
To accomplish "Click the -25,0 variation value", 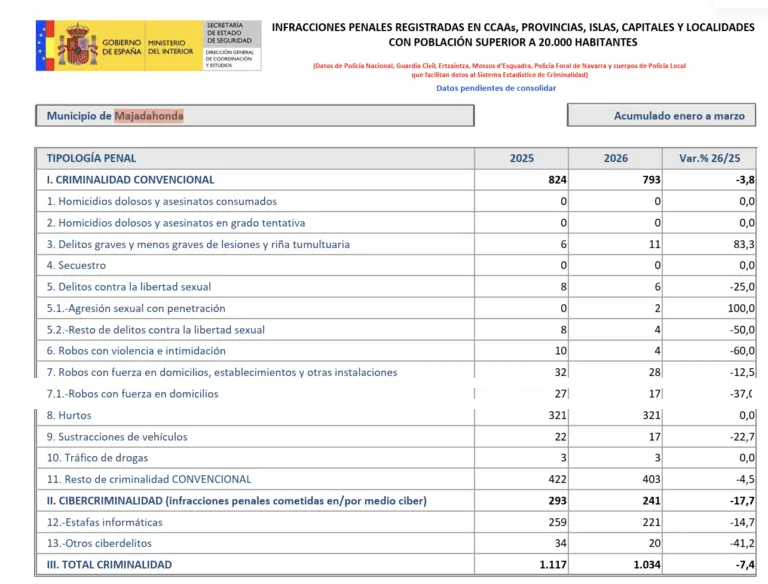I will point(742,287).
